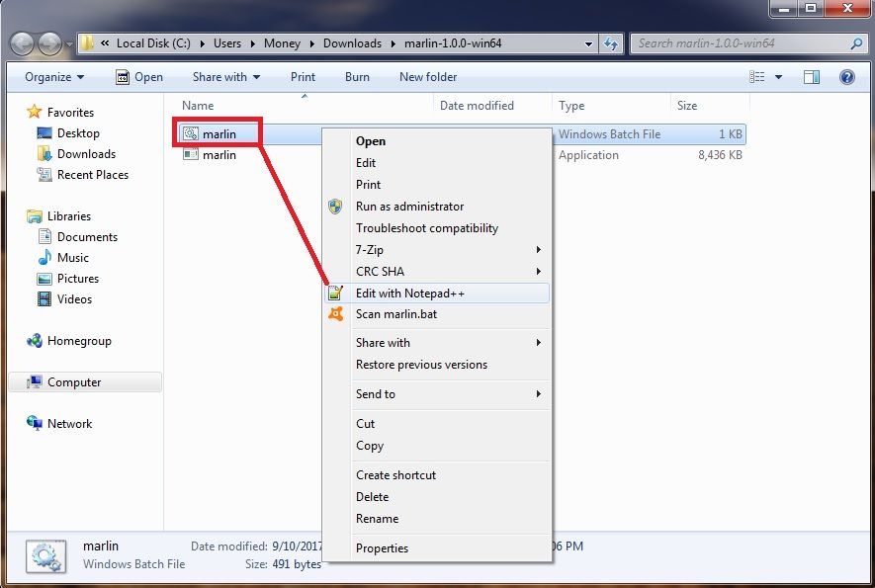This screenshot has height=588, width=875.
Task: Open the view options dropdown arrow
Action: pyautogui.click(x=778, y=77)
